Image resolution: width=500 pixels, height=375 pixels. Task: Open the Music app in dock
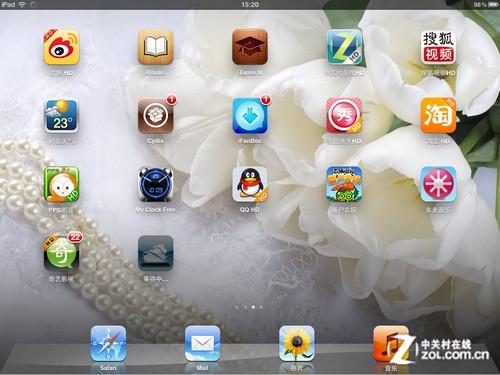pyautogui.click(x=391, y=344)
